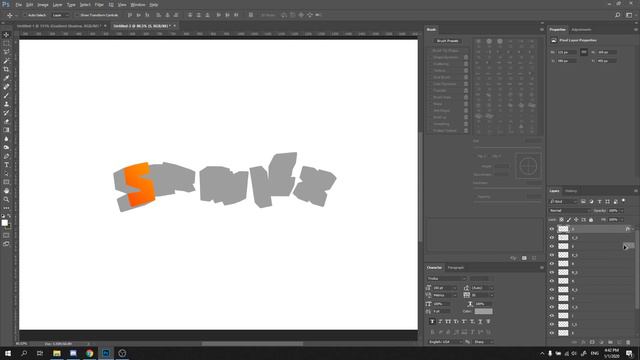Open the Opacity dropdown arrow

coord(622,211)
